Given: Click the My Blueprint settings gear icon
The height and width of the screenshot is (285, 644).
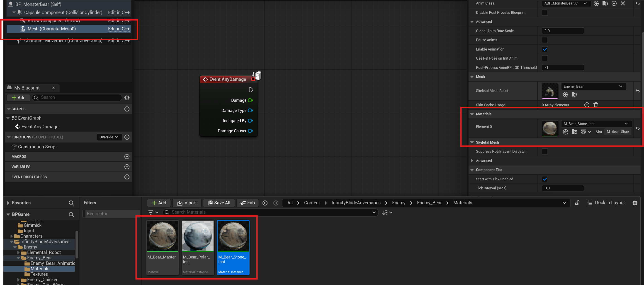Looking at the screenshot, I should point(127,98).
